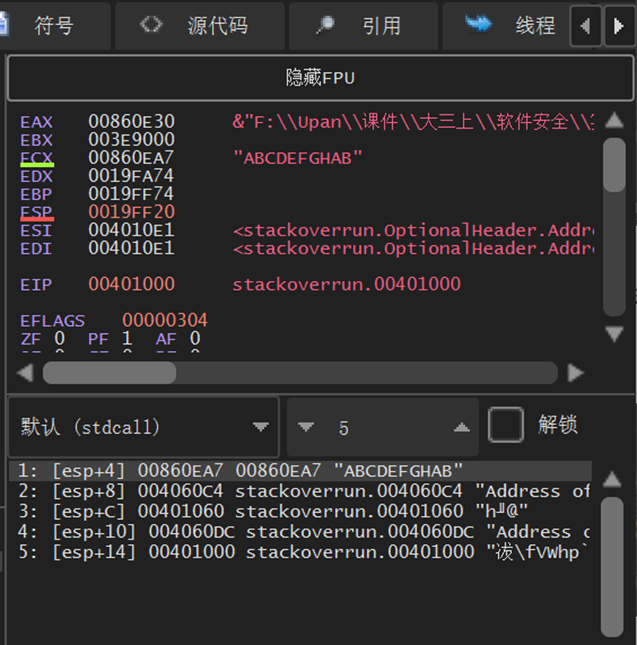Viewport: 637px width, 645px height.
Task: Open the 默认 (stdcall) calling convention dropdown
Action: (144, 427)
